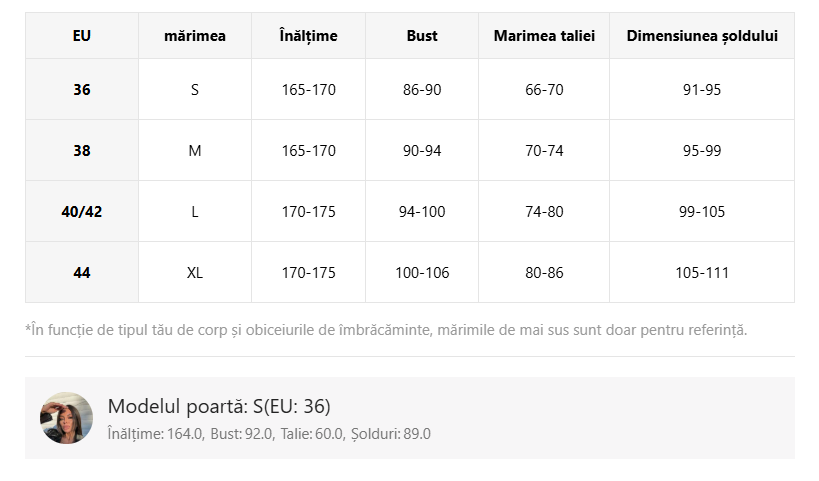Select the Marimea taliei header cell
The image size is (819, 481).
point(544,36)
